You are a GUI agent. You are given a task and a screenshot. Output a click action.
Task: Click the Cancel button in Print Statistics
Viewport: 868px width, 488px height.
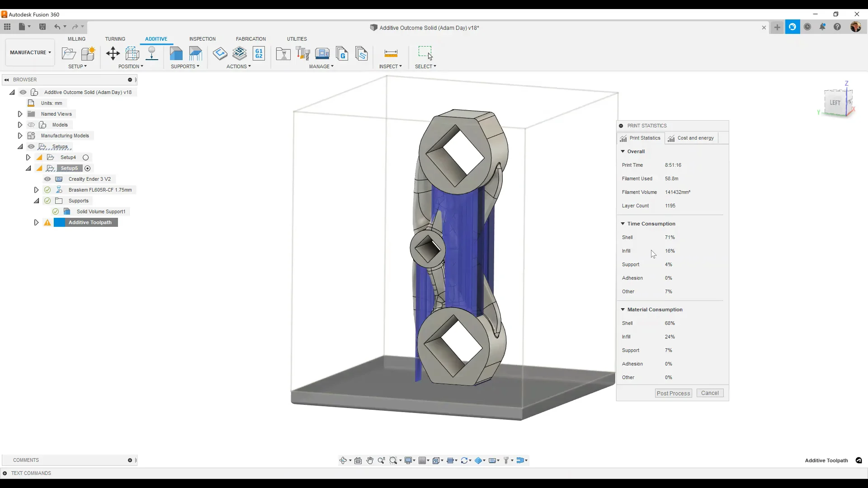(710, 393)
